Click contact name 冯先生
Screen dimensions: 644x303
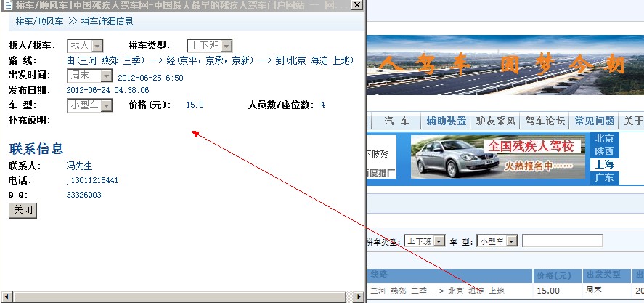[x=79, y=166]
